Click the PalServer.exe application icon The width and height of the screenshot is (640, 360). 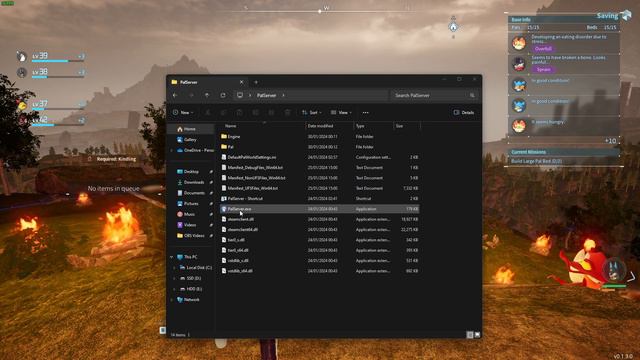[x=224, y=209]
